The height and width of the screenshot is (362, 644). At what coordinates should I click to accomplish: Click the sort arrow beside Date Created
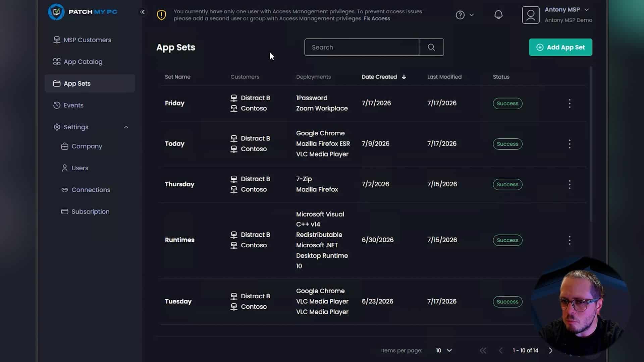click(x=404, y=77)
